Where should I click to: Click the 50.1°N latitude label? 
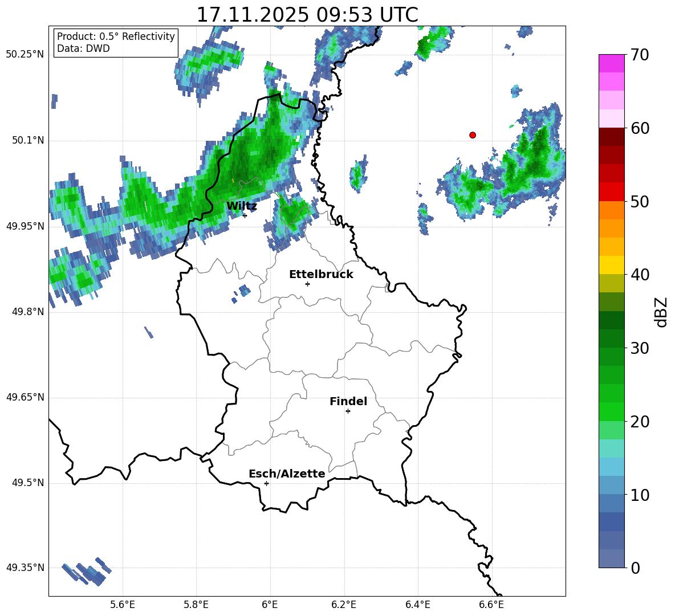tap(28, 140)
